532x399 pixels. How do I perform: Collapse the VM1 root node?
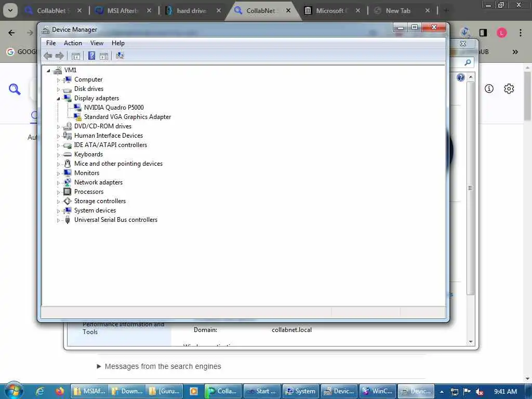tap(48, 71)
